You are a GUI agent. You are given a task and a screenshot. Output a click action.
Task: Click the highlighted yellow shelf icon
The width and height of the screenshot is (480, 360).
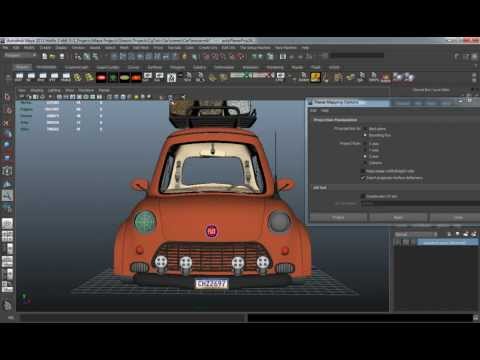pos(315,77)
